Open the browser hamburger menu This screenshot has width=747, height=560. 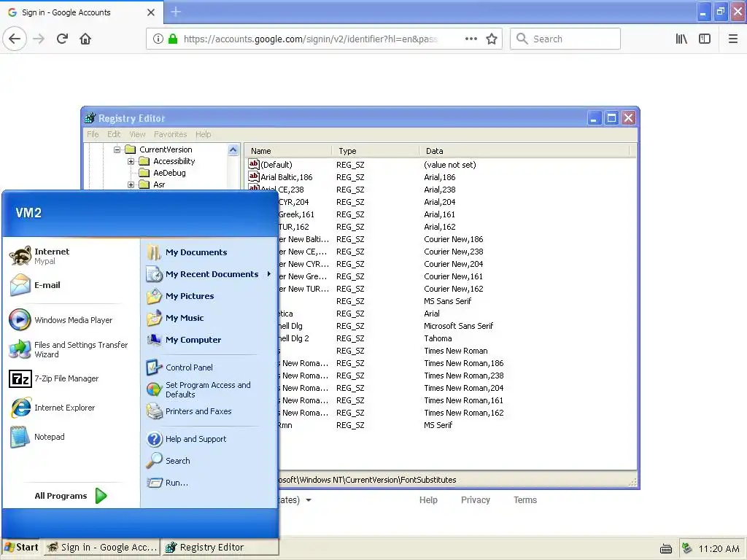pyautogui.click(x=733, y=39)
